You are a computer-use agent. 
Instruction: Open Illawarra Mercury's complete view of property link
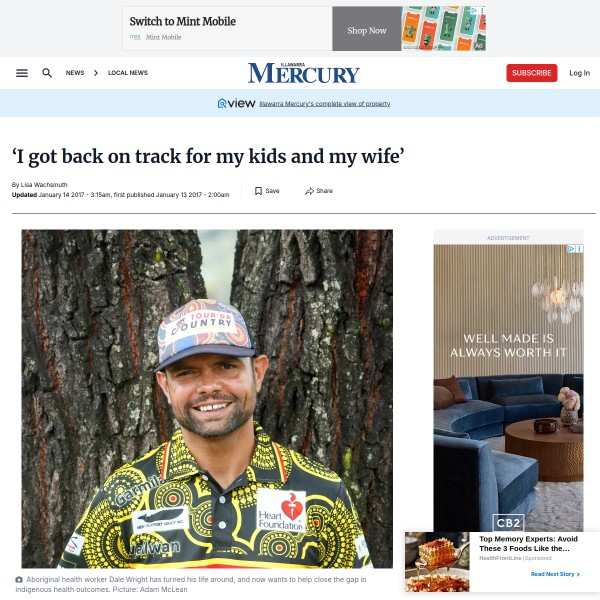click(x=324, y=104)
